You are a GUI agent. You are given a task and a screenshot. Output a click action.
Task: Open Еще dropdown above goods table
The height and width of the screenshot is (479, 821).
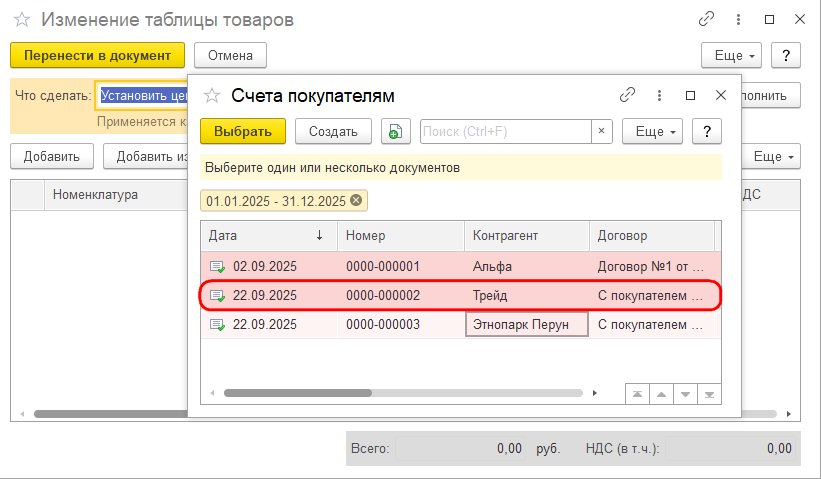click(x=772, y=157)
